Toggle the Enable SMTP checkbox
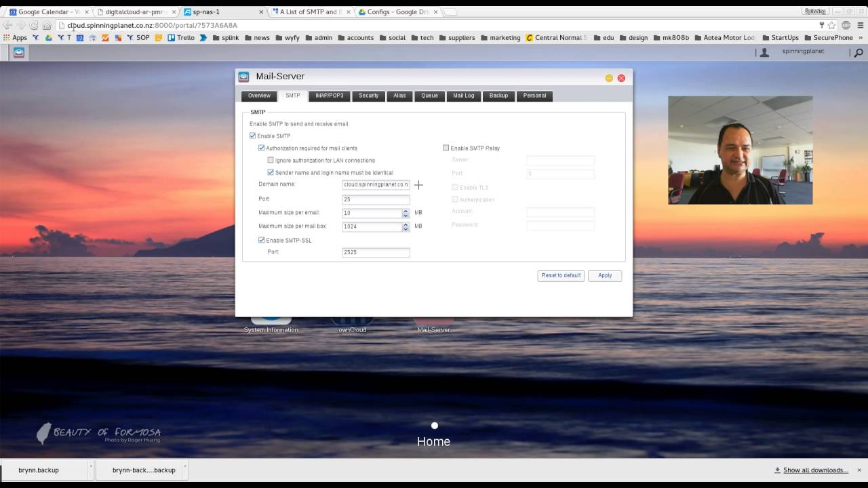Viewport: 868px width, 488px height. tap(253, 136)
